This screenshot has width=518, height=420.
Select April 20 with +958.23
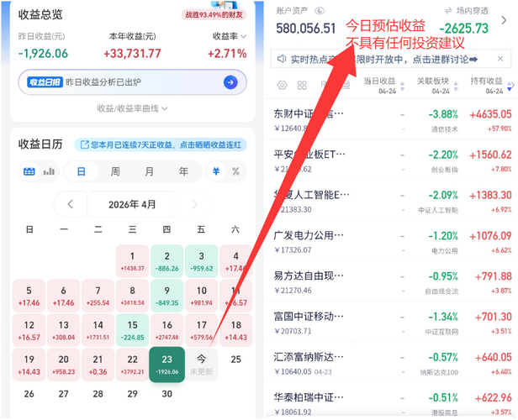click(x=63, y=365)
